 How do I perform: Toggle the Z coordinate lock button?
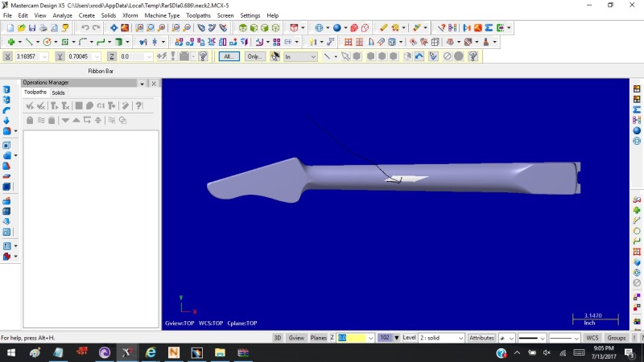click(x=112, y=56)
